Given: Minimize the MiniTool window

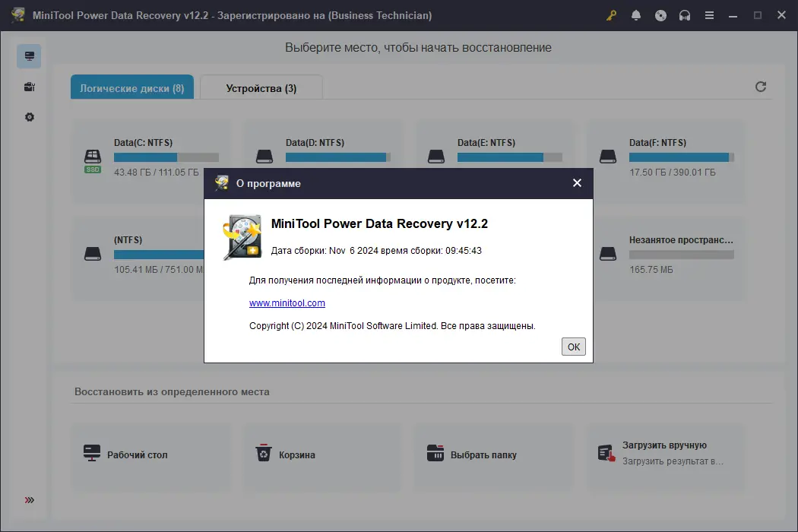Looking at the screenshot, I should pos(733,16).
